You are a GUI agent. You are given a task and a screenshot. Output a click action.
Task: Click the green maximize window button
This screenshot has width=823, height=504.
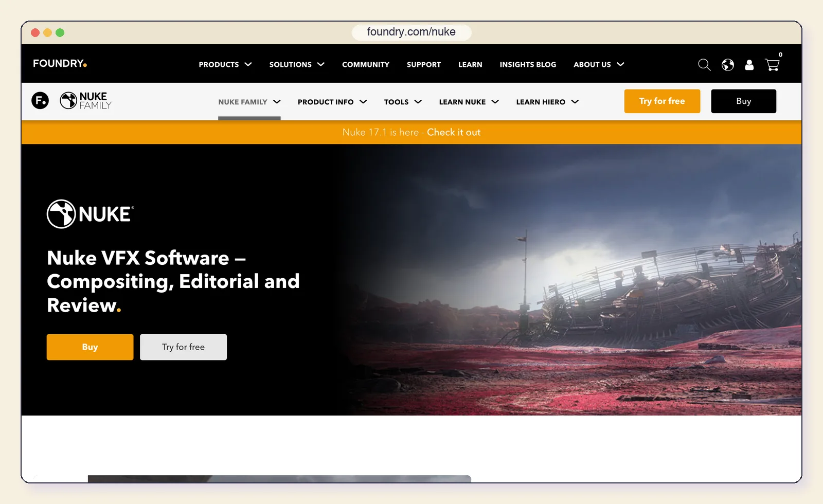coord(60,32)
